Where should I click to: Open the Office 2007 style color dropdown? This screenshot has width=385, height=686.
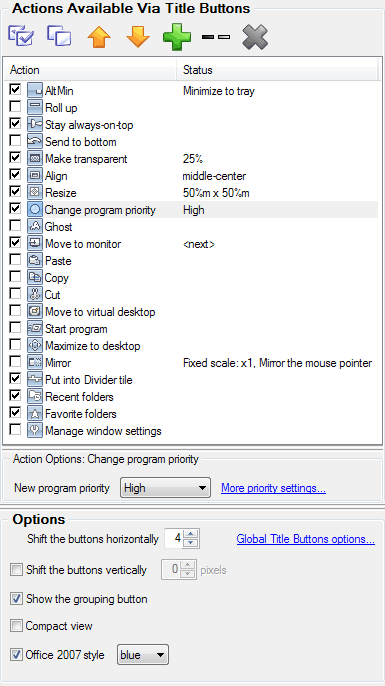pos(143,655)
